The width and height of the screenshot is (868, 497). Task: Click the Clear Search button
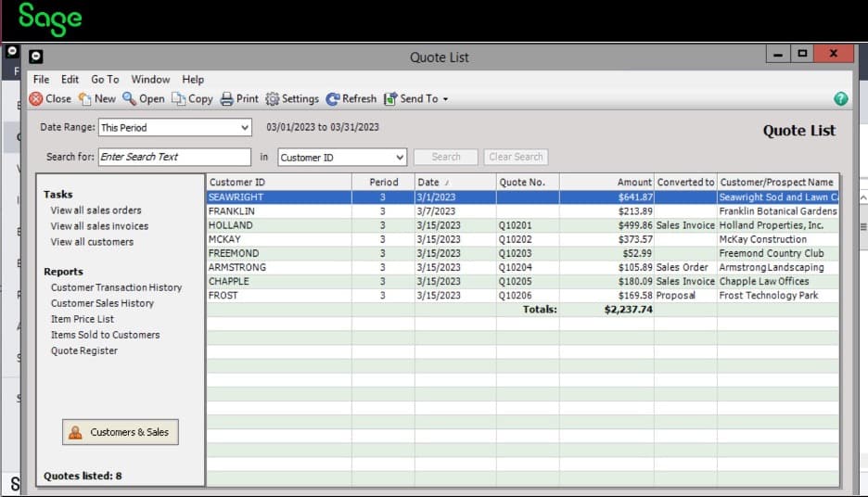coord(516,157)
